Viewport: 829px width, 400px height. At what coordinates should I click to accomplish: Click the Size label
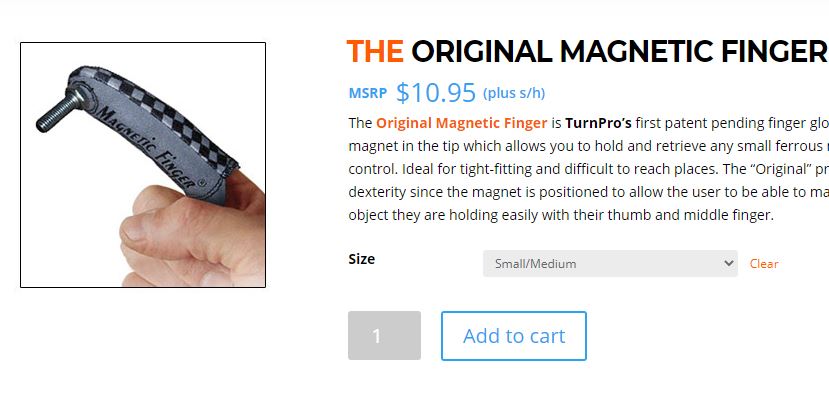click(362, 259)
